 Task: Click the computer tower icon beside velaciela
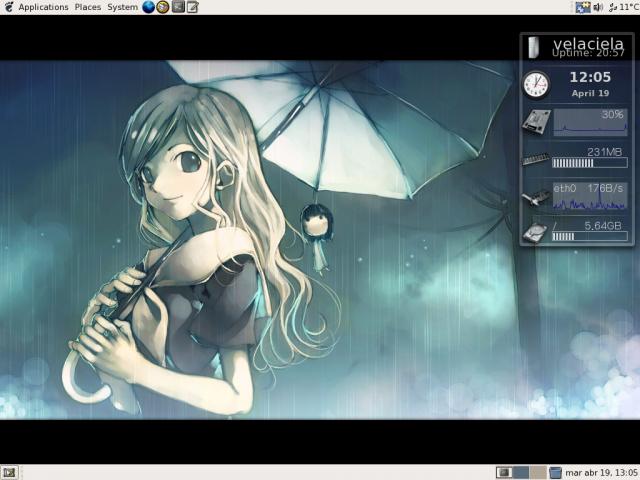[x=533, y=47]
